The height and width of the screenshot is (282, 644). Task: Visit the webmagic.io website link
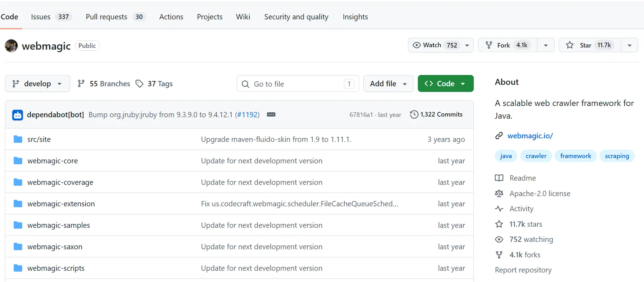[x=530, y=136]
